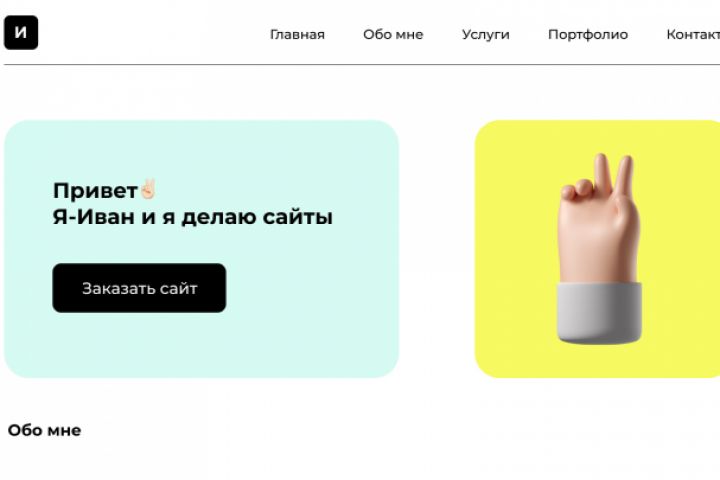Screen dimensions: 720x480
Task: Click the 3D peace-sign hand illustration
Action: [600, 248]
